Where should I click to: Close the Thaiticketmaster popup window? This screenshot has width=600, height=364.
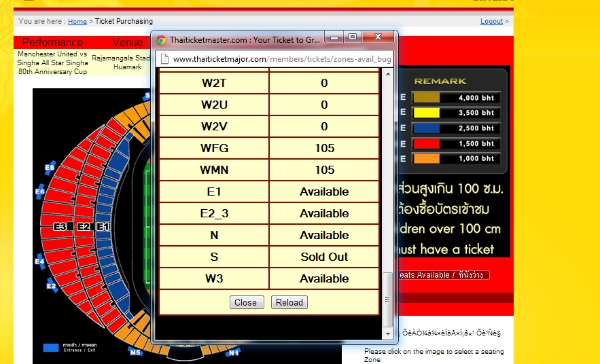click(x=378, y=37)
